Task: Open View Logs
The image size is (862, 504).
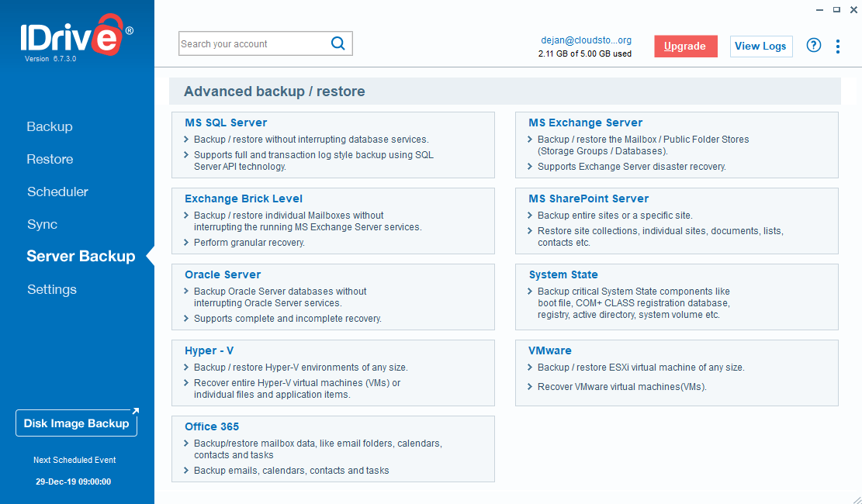Action: pos(760,46)
